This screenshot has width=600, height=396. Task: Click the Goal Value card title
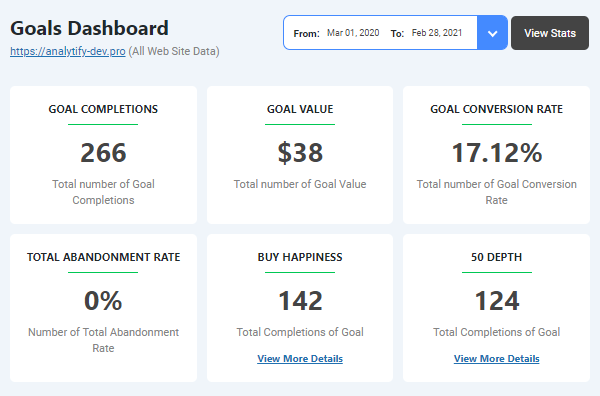(x=300, y=109)
